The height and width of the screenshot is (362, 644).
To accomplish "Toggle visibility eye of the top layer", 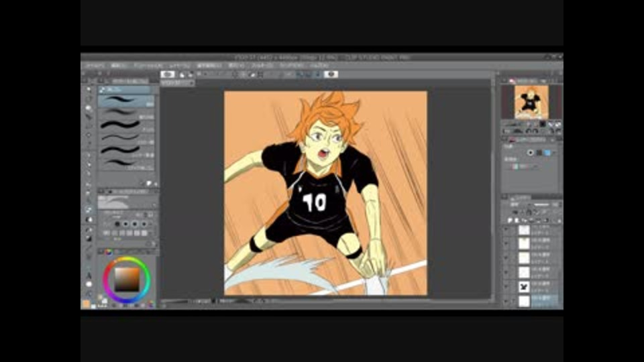I will pos(506,230).
